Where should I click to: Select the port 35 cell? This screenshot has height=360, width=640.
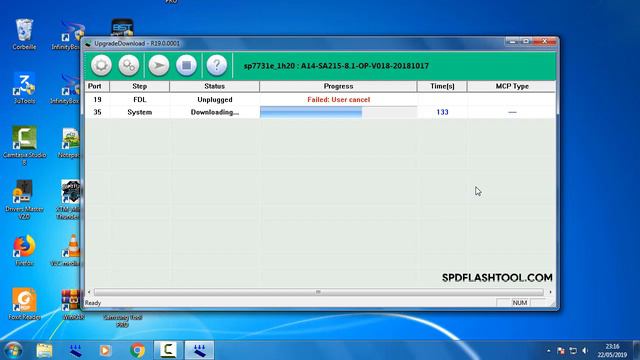coord(97,112)
